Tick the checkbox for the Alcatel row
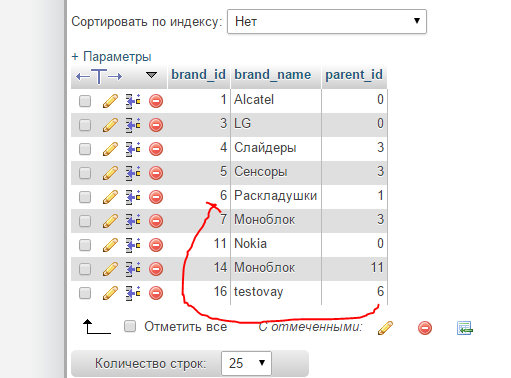The image size is (511, 378). [x=85, y=101]
